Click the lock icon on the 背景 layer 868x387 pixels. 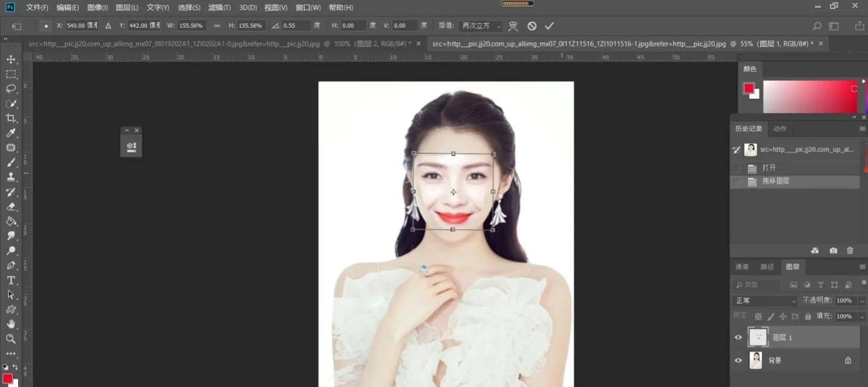pyautogui.click(x=848, y=360)
